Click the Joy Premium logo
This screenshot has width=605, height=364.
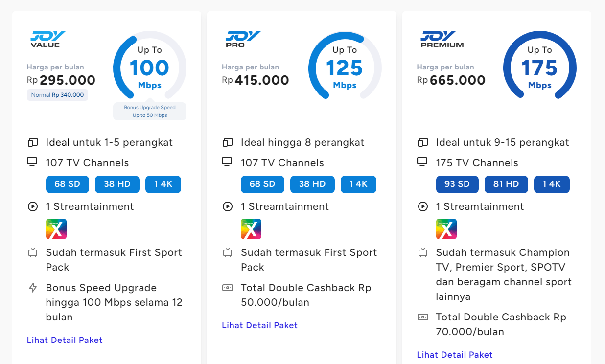point(441,39)
